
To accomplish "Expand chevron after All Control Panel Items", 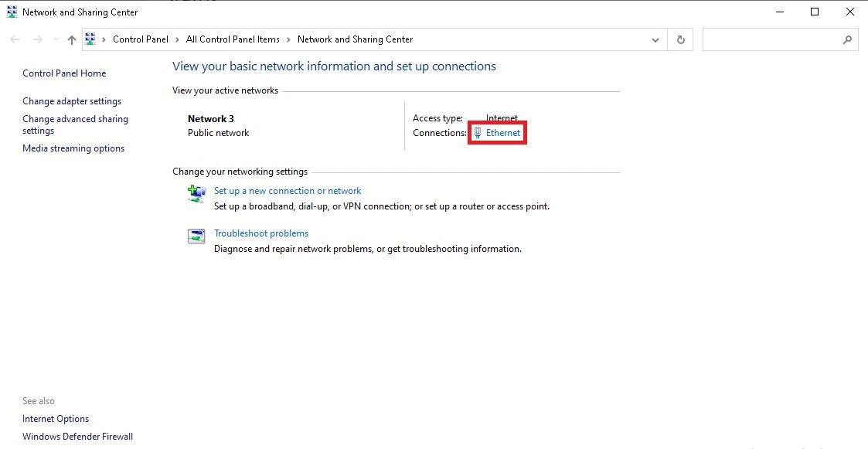I will (288, 39).
